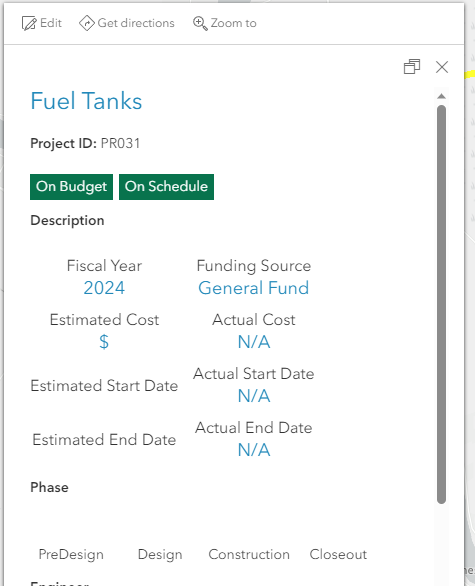
Task: Close the Fuel Tanks popup
Action: (x=442, y=67)
